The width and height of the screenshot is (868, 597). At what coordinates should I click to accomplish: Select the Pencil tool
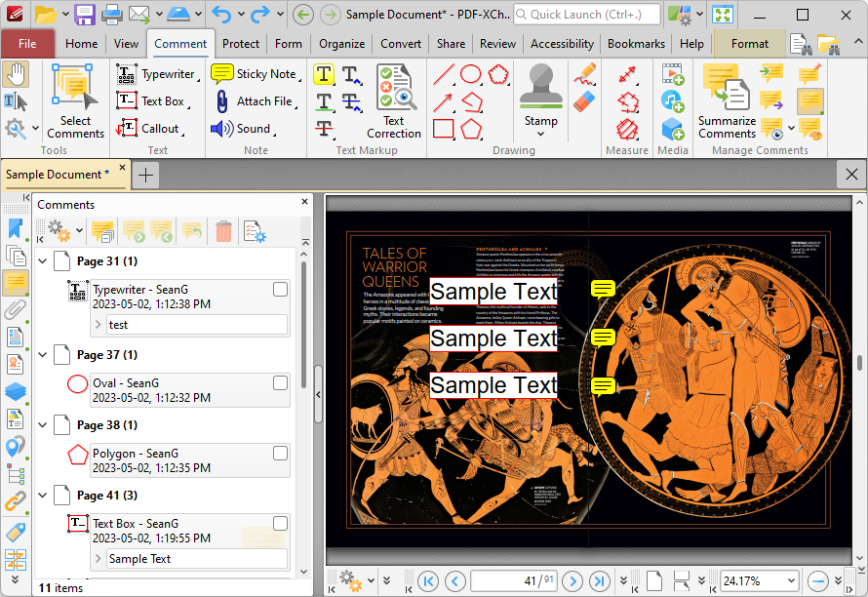(x=584, y=74)
